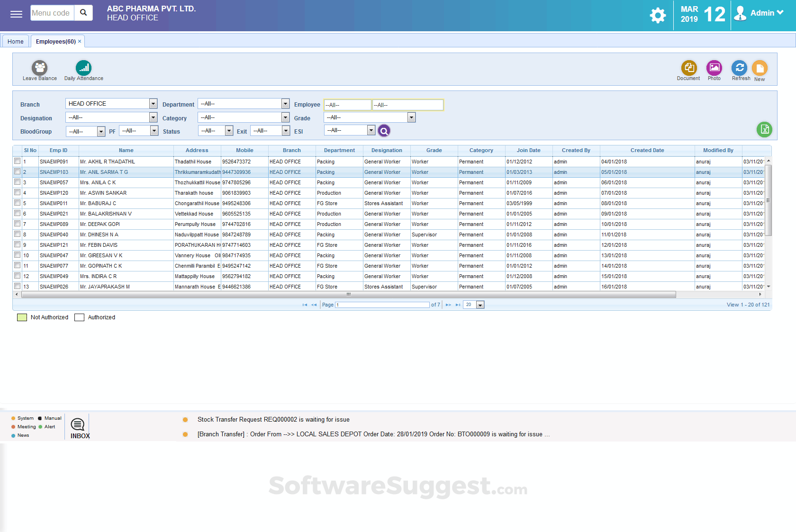Open the Department dropdown
The image size is (796, 532).
285,103
